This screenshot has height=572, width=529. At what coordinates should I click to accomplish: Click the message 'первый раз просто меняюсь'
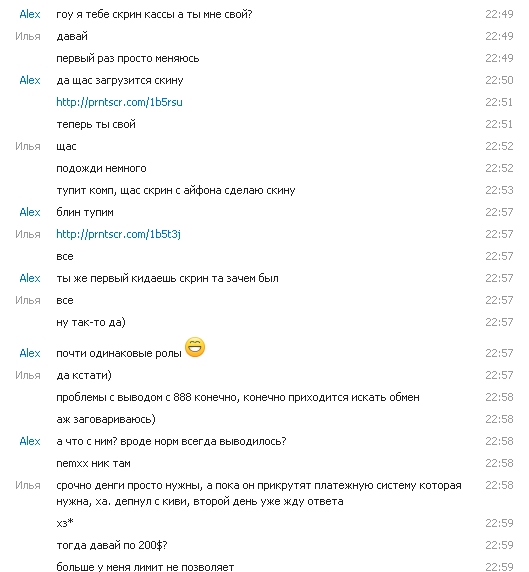128,58
